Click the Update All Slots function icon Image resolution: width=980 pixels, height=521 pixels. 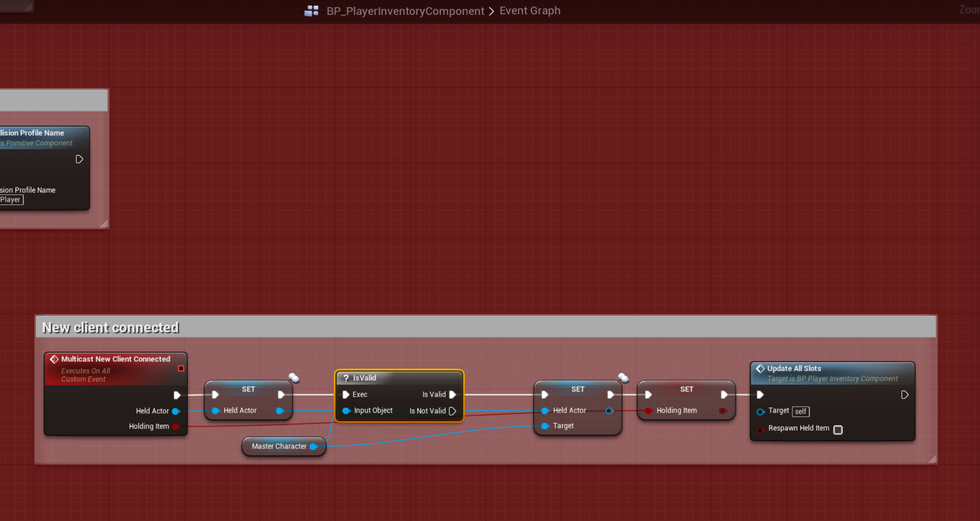click(760, 368)
